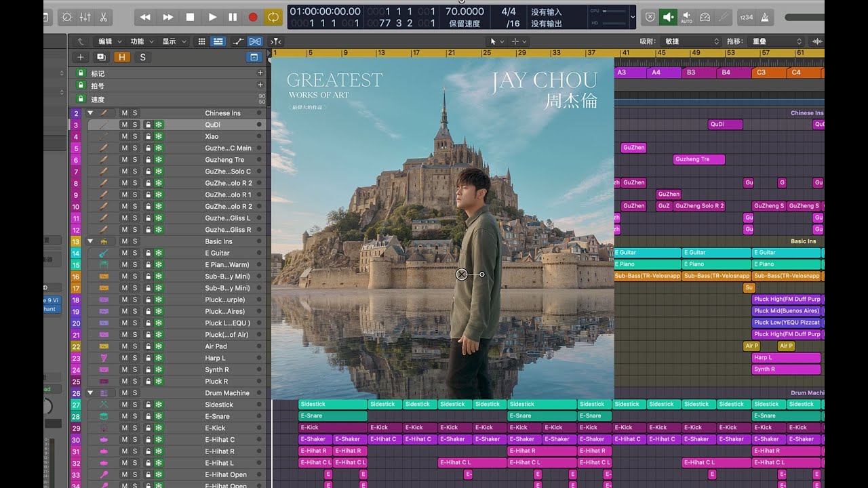This screenshot has width=868, height=488.
Task: Click the E-Kick track freeze button
Action: (x=159, y=428)
